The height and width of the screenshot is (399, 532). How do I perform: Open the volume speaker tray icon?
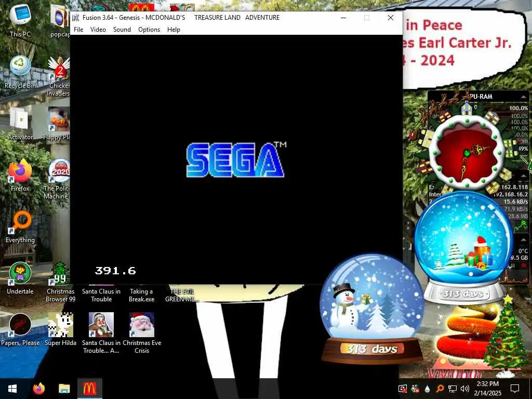(465, 389)
